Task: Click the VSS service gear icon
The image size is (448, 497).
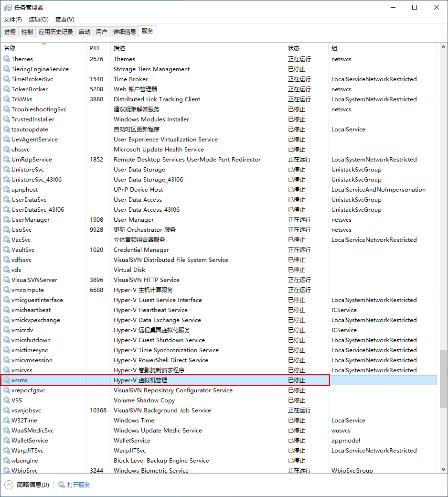Action: (x=6, y=400)
